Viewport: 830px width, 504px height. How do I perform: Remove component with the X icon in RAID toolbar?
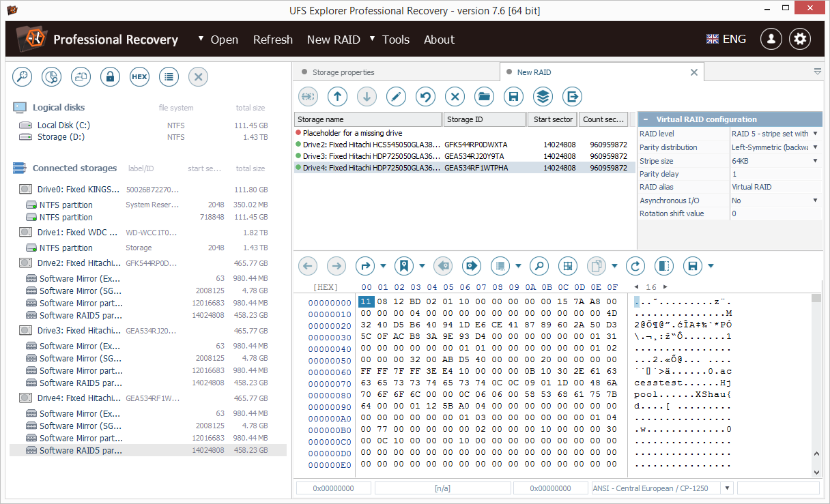[455, 97]
